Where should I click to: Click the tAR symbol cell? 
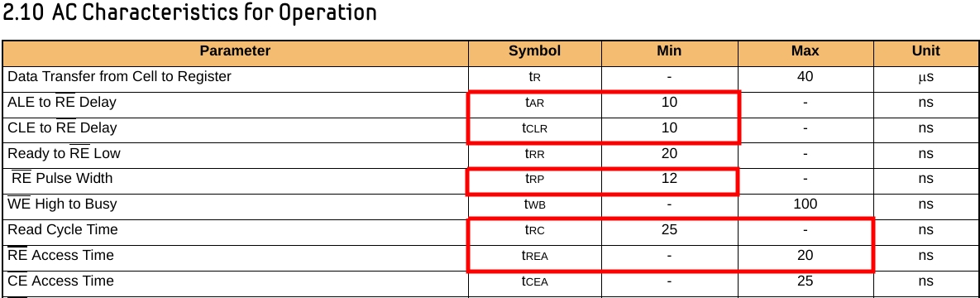(x=534, y=103)
